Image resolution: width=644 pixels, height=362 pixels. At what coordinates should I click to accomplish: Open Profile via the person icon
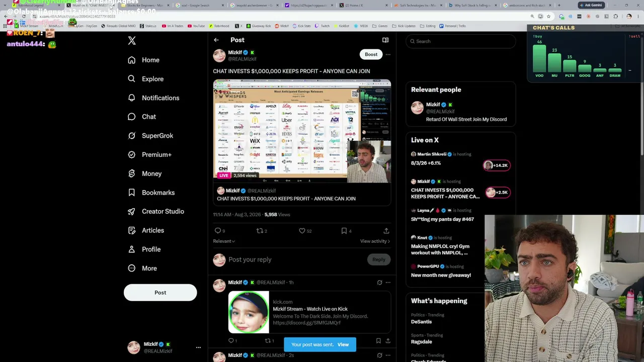tap(132, 249)
